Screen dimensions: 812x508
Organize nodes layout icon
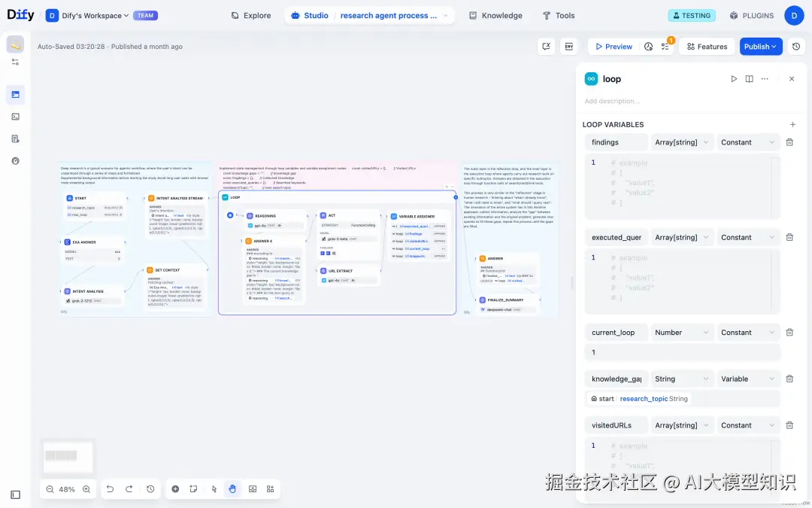(x=271, y=489)
